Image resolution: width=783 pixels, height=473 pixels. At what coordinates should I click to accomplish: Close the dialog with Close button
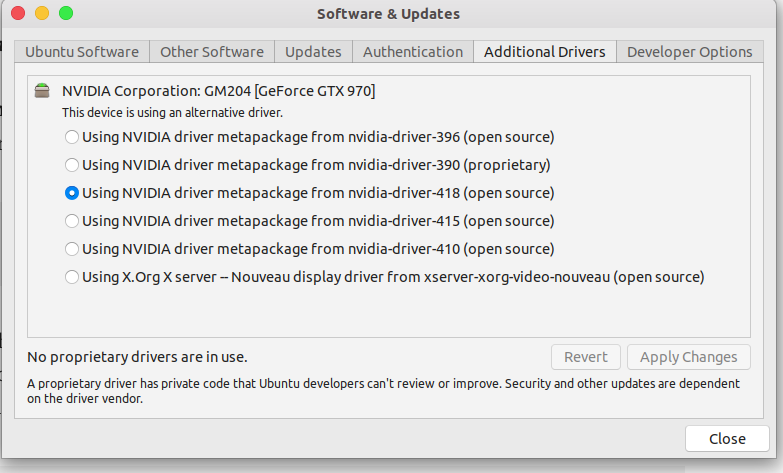(x=727, y=438)
